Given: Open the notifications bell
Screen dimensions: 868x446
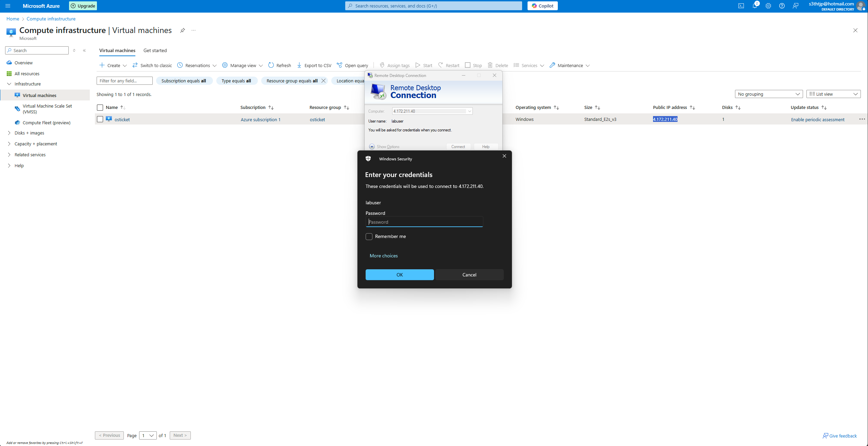Looking at the screenshot, I should point(755,6).
